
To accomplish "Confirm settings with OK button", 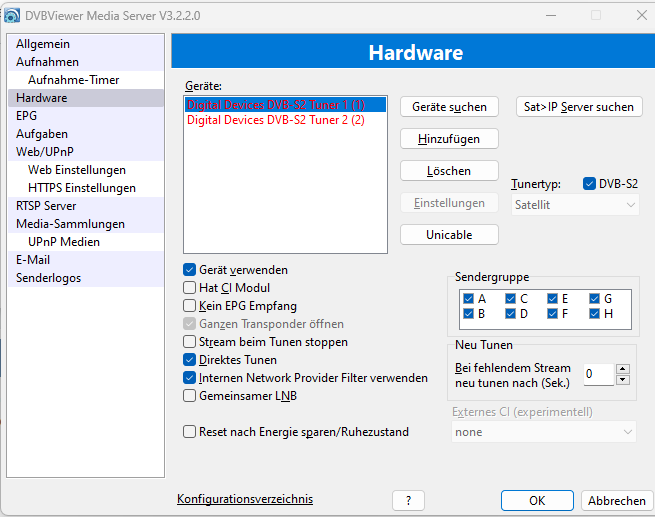I will [537, 500].
